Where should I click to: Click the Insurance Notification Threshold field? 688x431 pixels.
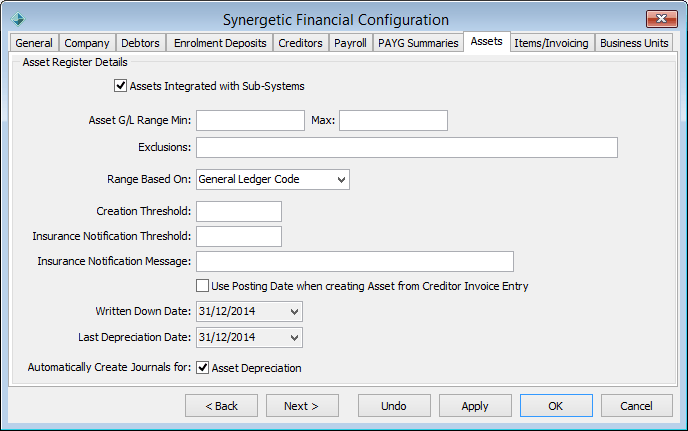[x=239, y=237]
